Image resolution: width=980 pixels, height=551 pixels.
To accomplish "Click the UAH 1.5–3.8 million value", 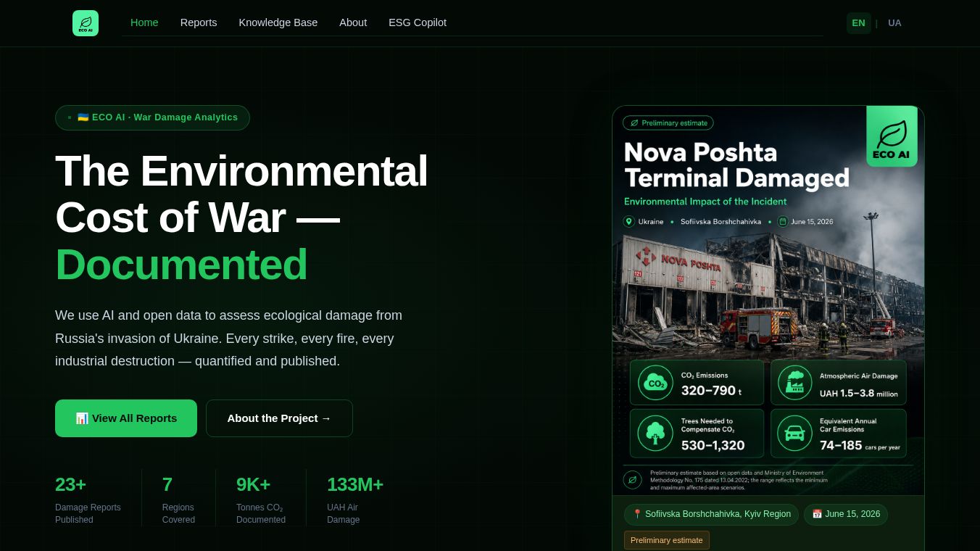I will pos(859,393).
